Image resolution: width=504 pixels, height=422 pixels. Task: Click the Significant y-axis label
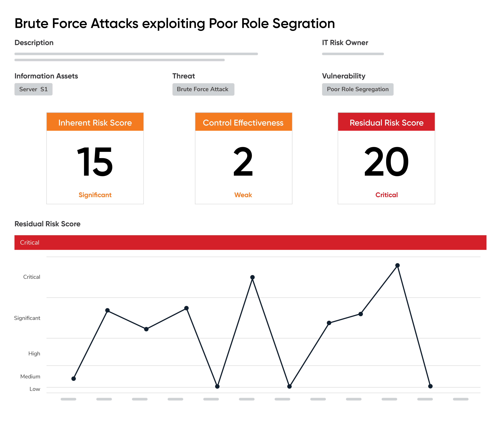pos(27,318)
